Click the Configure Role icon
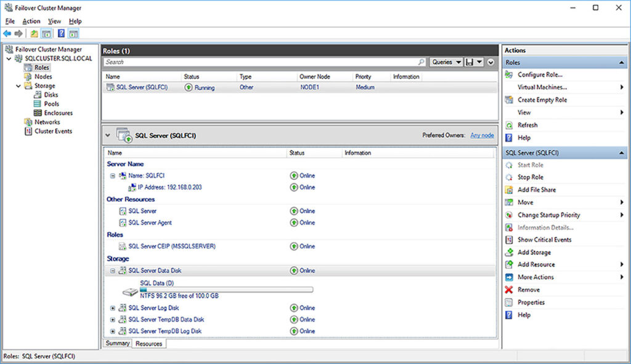This screenshot has height=364, width=631. point(509,75)
